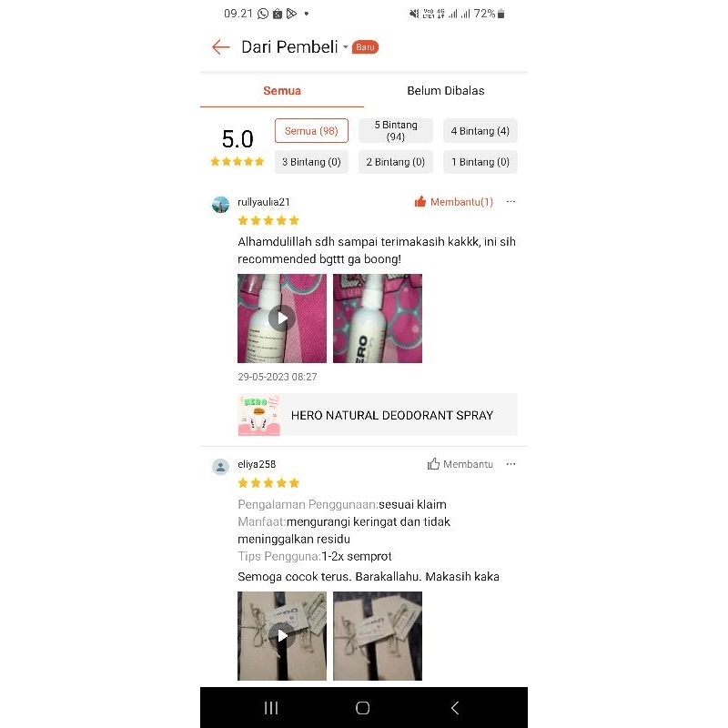Open more options for rullyaulia21's review
The image size is (728, 728).
pos(511,201)
